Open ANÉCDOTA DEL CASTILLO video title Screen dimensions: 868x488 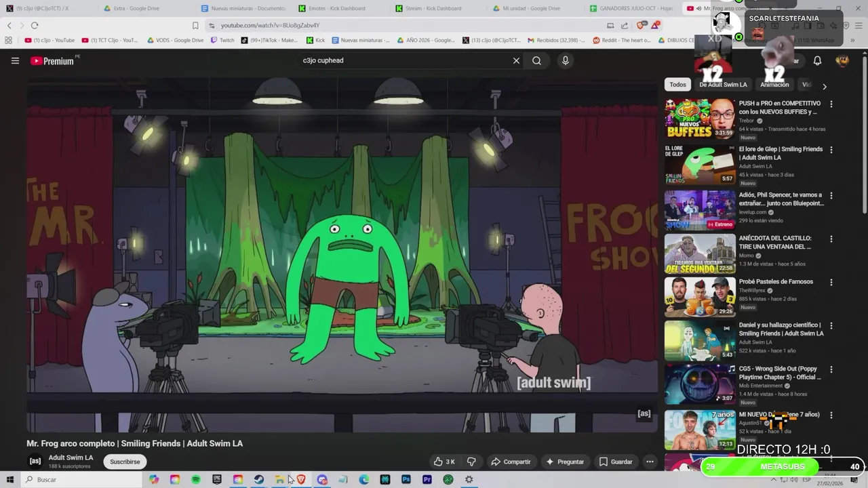[x=775, y=243]
